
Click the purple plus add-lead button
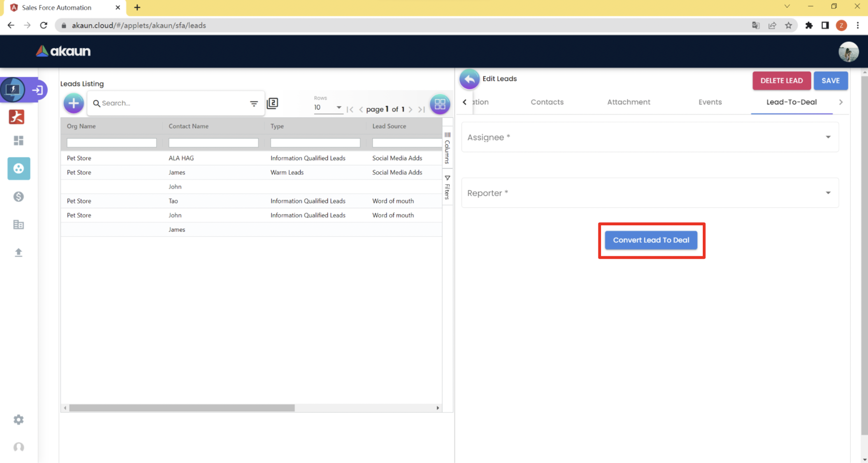click(x=74, y=103)
